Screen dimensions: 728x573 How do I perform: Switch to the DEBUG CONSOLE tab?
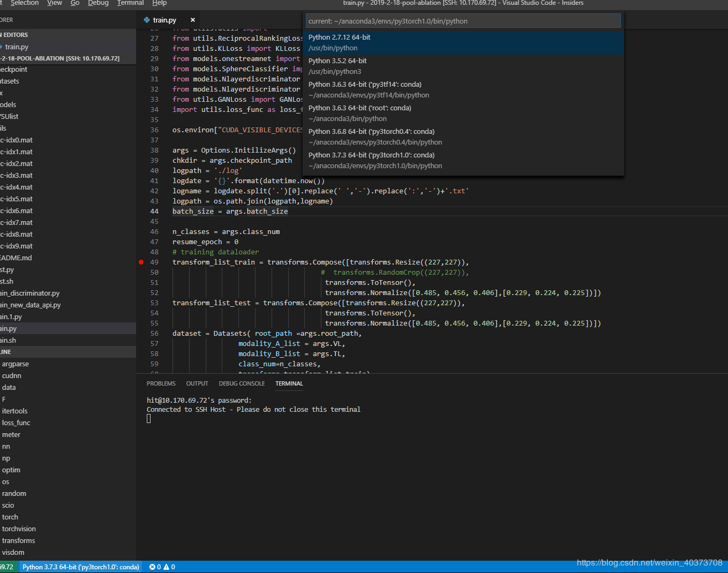coord(242,383)
